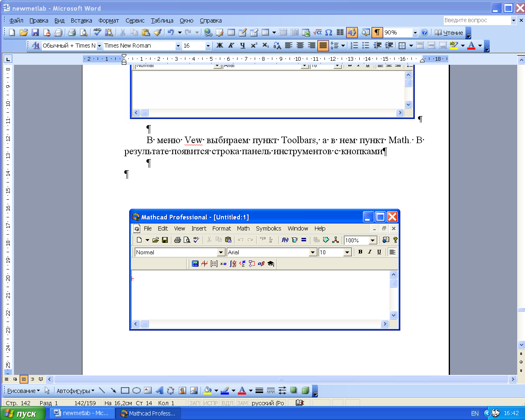Toggle justified text alignment
This screenshot has height=420, width=525.
323,46
